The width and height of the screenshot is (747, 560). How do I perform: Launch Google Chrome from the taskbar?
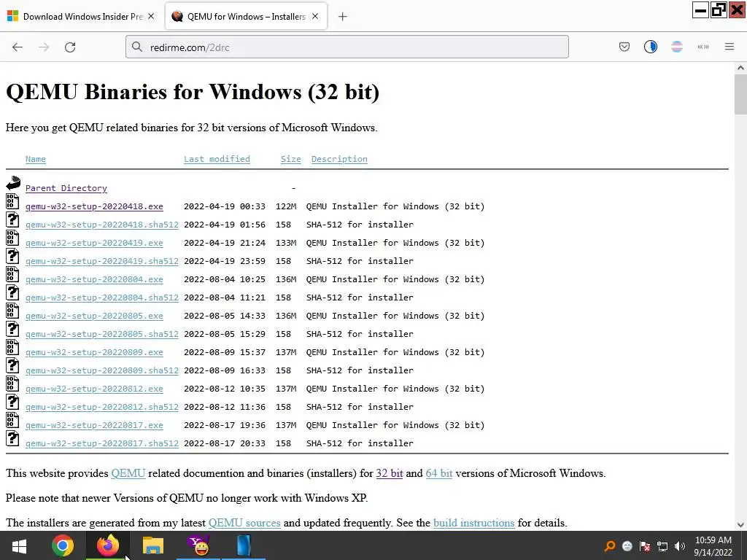click(63, 545)
